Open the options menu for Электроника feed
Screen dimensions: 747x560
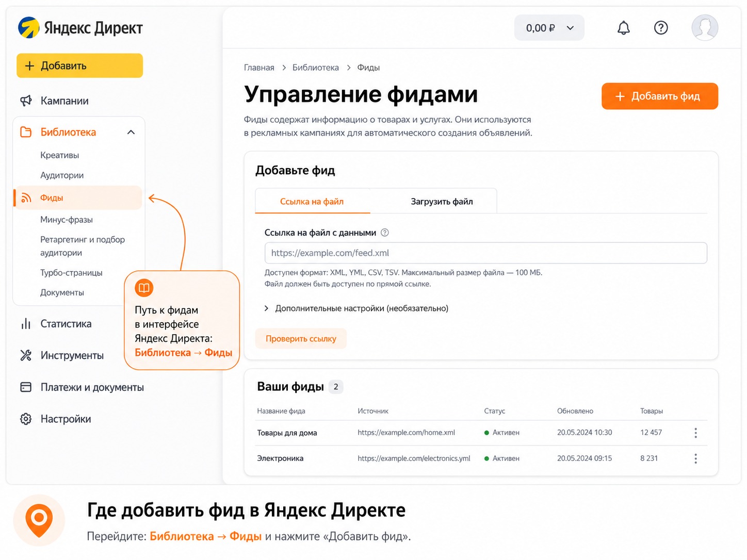point(695,458)
